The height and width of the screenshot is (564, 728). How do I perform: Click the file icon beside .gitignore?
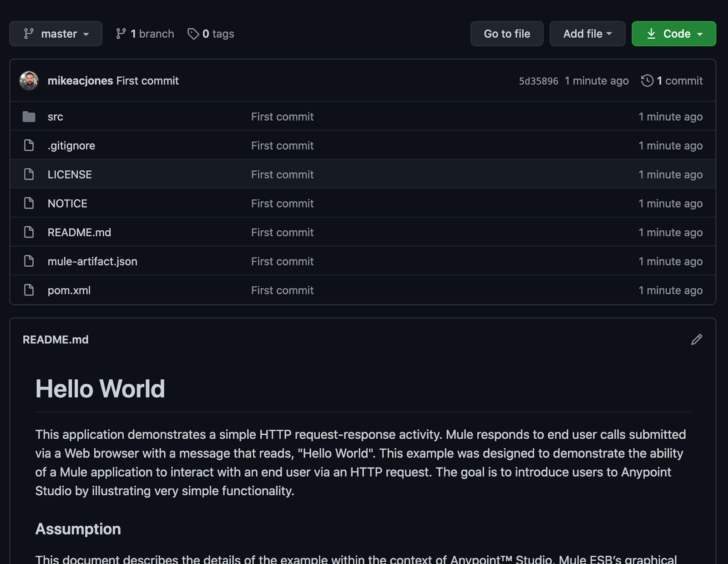[x=29, y=146]
